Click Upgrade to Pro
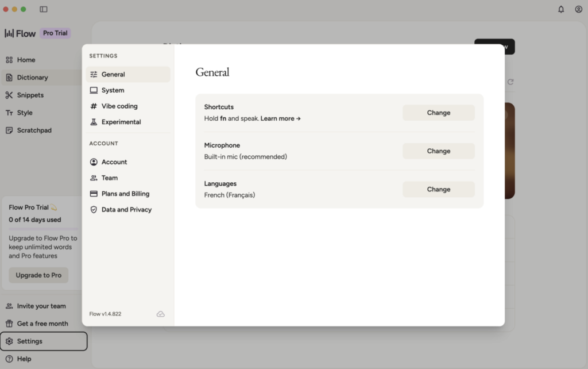This screenshot has height=369, width=588. pyautogui.click(x=38, y=275)
